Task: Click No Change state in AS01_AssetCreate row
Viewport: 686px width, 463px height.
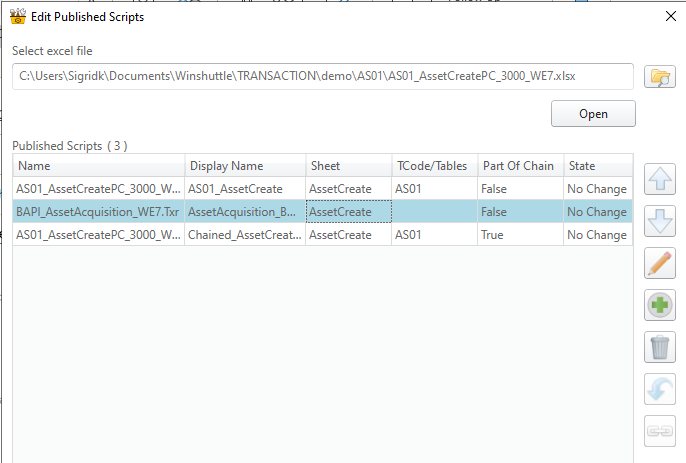Action: pos(598,189)
